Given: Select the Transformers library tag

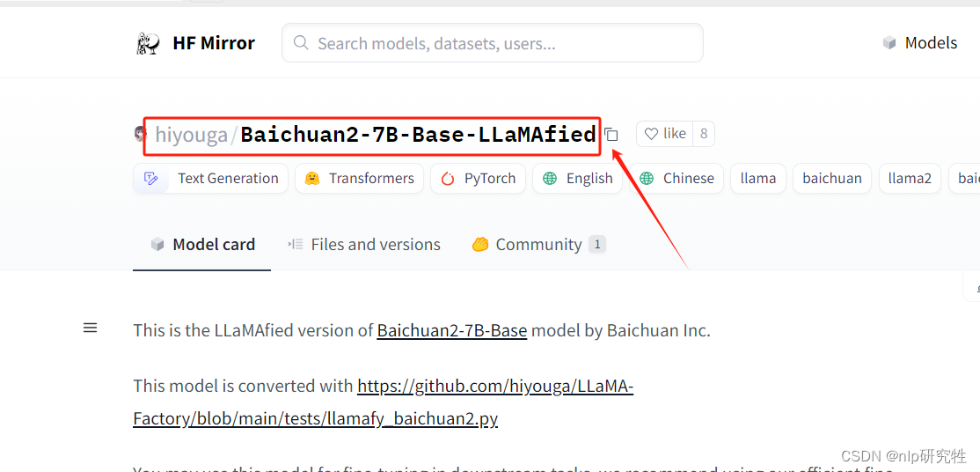Looking at the screenshot, I should point(360,179).
